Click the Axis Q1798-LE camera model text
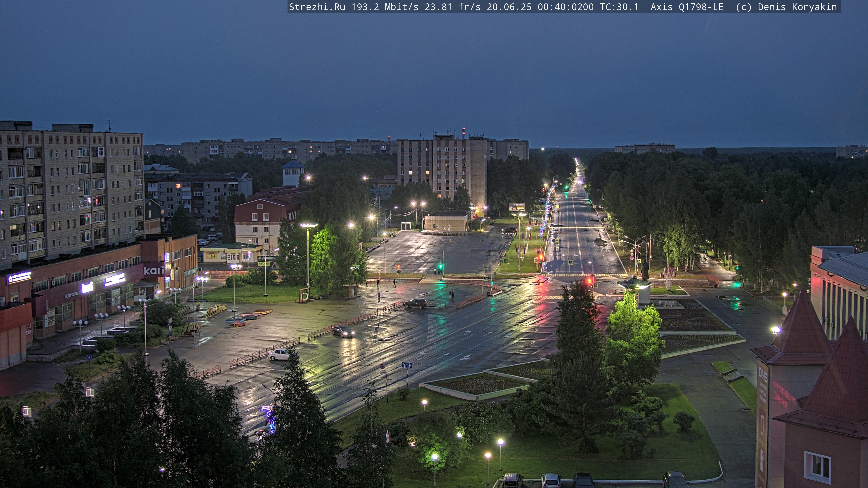This screenshot has height=488, width=868. [x=687, y=7]
